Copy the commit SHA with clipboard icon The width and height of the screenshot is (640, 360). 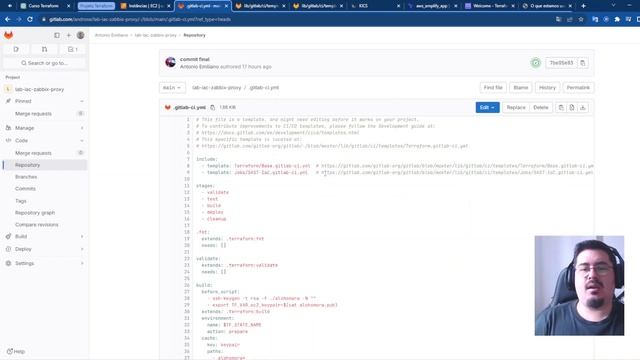(x=583, y=63)
